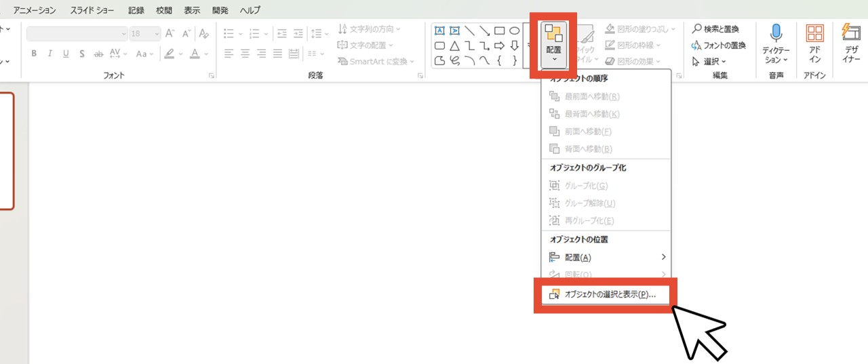This screenshot has height=364, width=868.
Task: Open the font group dialog launcher
Action: pos(211,76)
